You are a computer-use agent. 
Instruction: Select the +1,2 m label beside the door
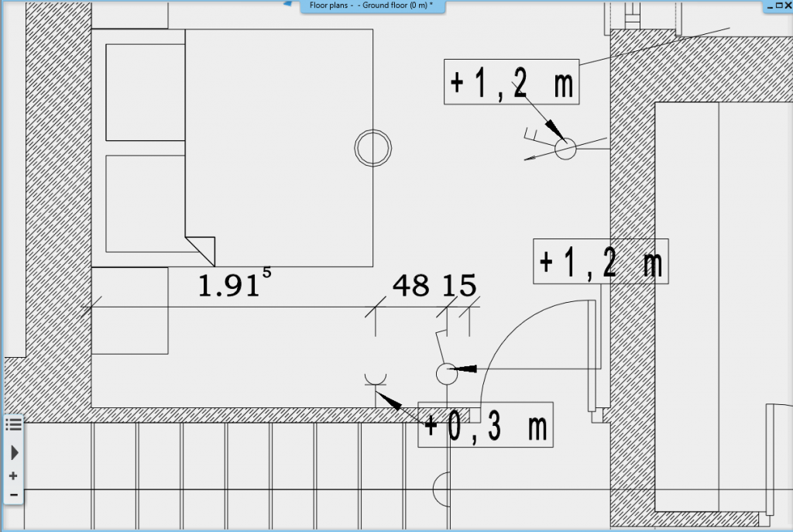(x=600, y=262)
